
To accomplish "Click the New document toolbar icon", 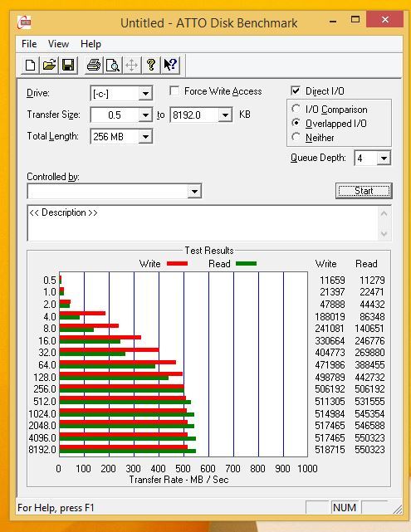I will click(30, 65).
